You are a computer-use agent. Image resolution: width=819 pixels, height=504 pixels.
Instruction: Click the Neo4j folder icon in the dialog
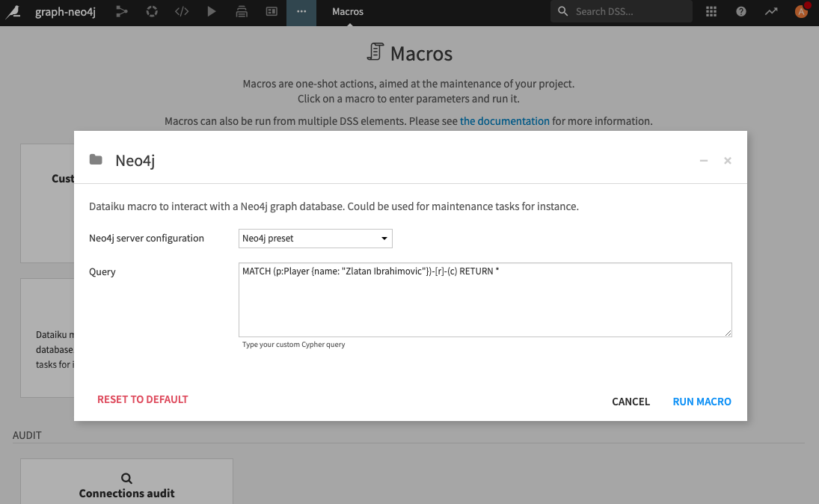point(96,160)
